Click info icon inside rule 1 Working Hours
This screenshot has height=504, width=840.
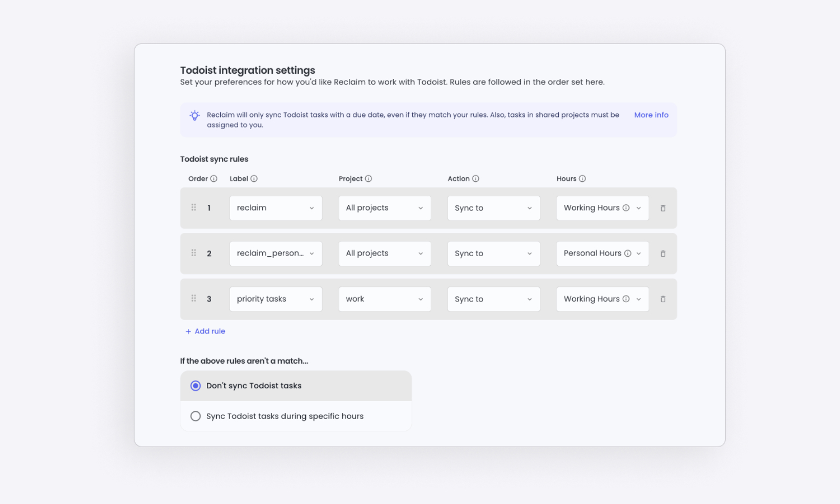[x=626, y=208]
